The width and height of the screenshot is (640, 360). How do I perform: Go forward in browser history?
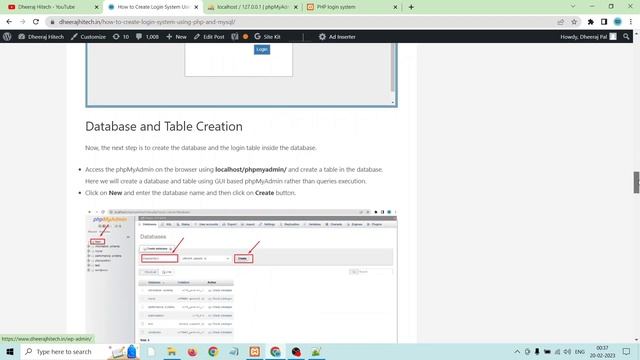[22, 22]
